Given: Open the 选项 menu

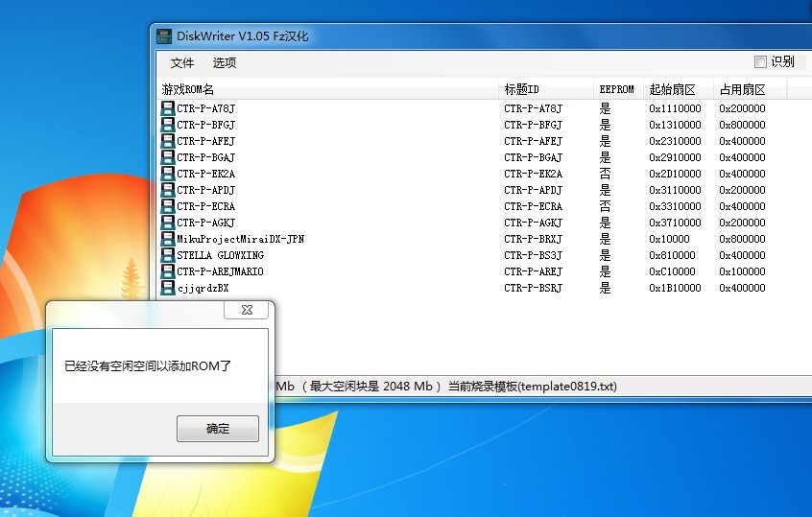Looking at the screenshot, I should (225, 63).
